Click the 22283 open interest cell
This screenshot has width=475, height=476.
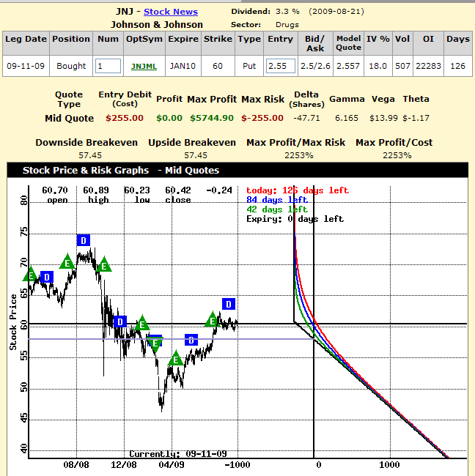[x=428, y=66]
